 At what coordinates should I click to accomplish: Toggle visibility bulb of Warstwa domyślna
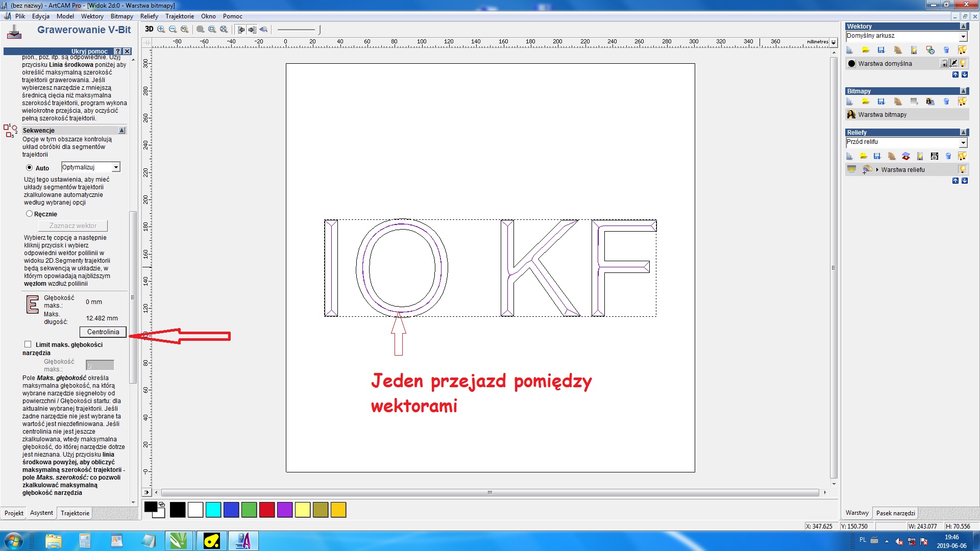point(963,63)
